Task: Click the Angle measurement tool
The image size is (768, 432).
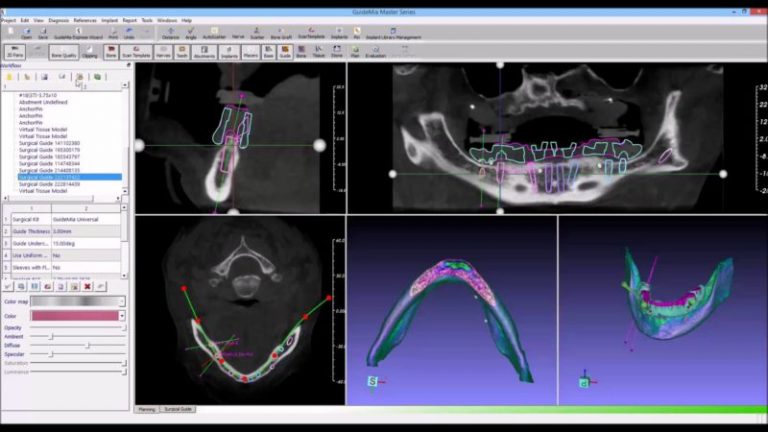Action: pos(191,33)
